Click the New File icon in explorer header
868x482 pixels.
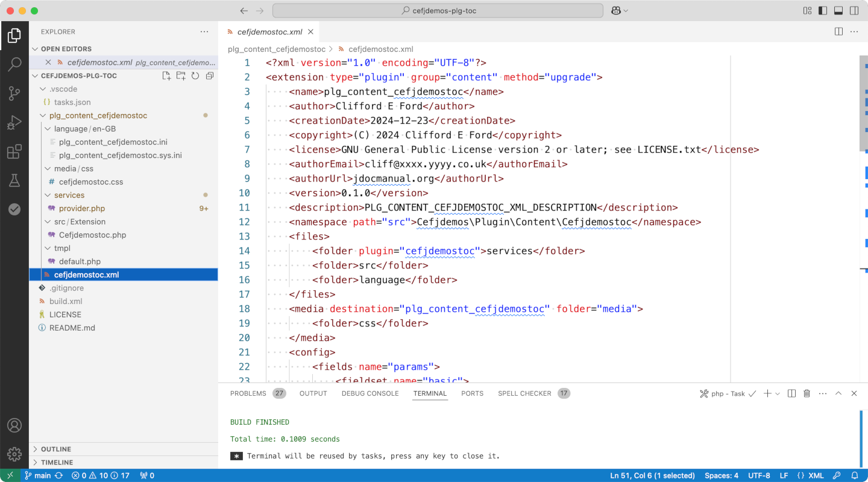166,76
